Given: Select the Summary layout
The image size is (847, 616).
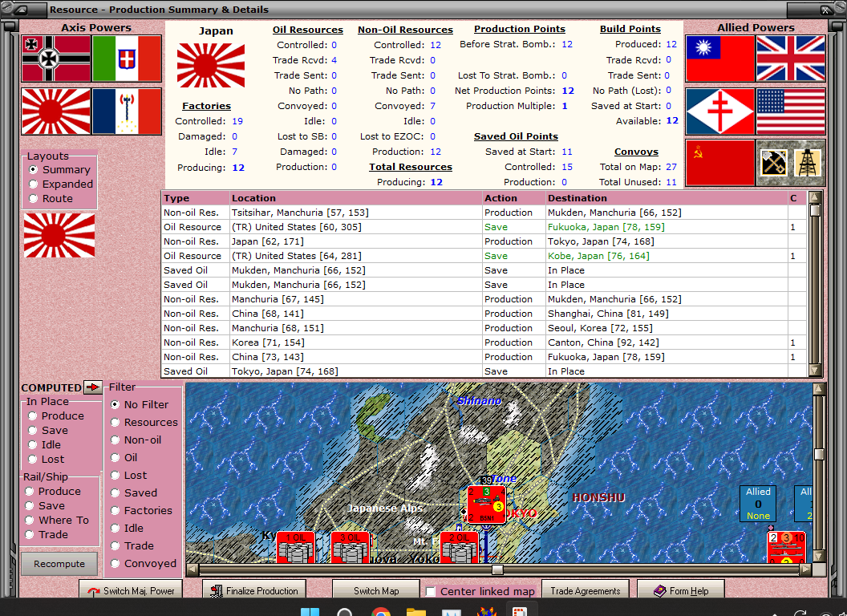Looking at the screenshot, I should (x=33, y=170).
